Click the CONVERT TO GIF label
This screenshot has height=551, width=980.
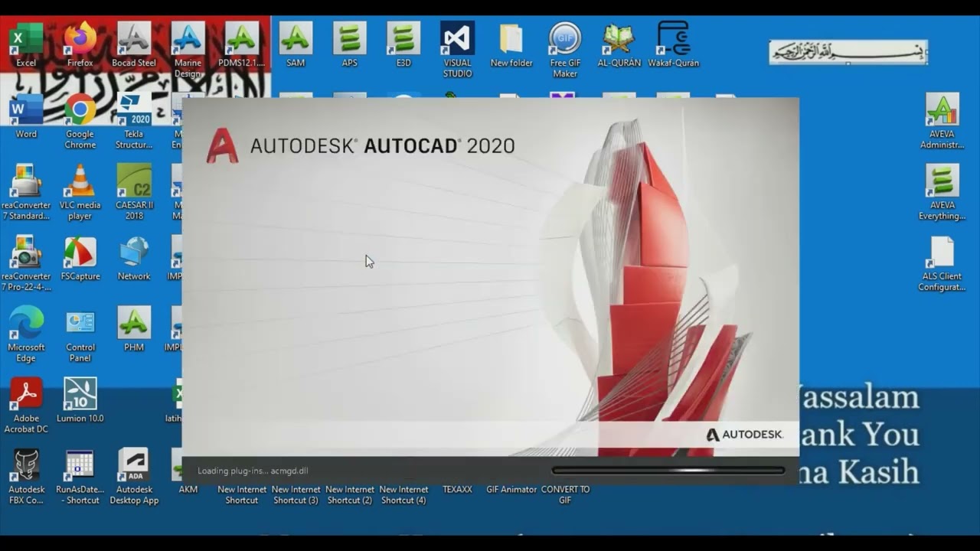tap(565, 495)
